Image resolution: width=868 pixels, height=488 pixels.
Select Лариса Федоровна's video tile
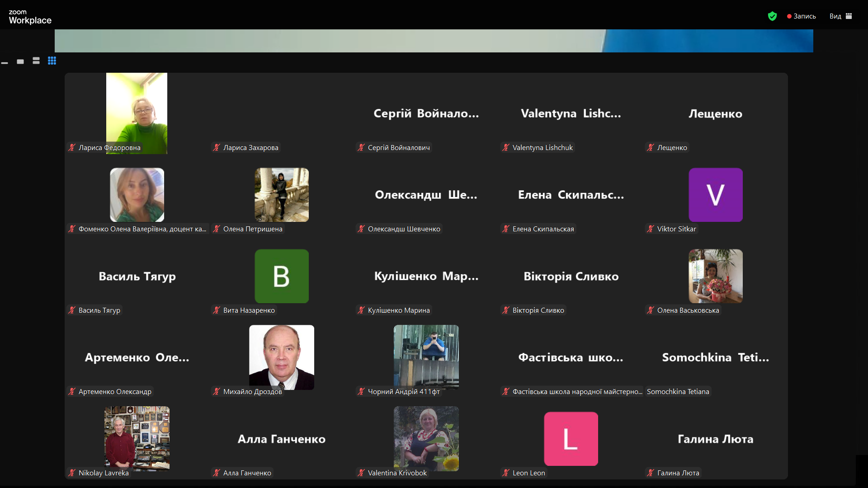tap(137, 113)
